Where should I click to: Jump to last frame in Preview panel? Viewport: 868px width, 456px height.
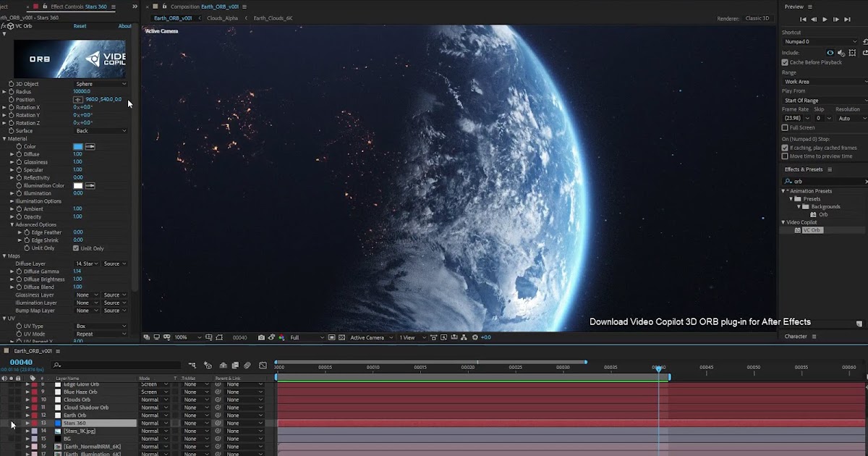click(x=847, y=20)
